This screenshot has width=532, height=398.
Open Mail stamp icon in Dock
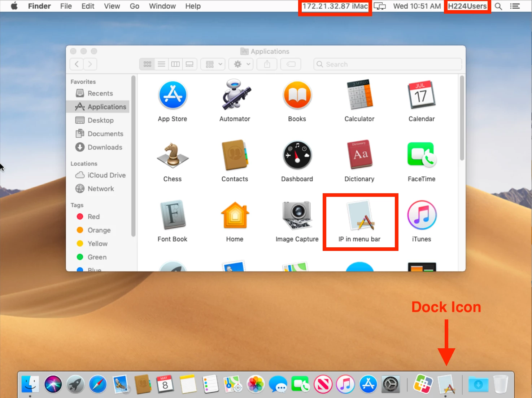(x=121, y=384)
